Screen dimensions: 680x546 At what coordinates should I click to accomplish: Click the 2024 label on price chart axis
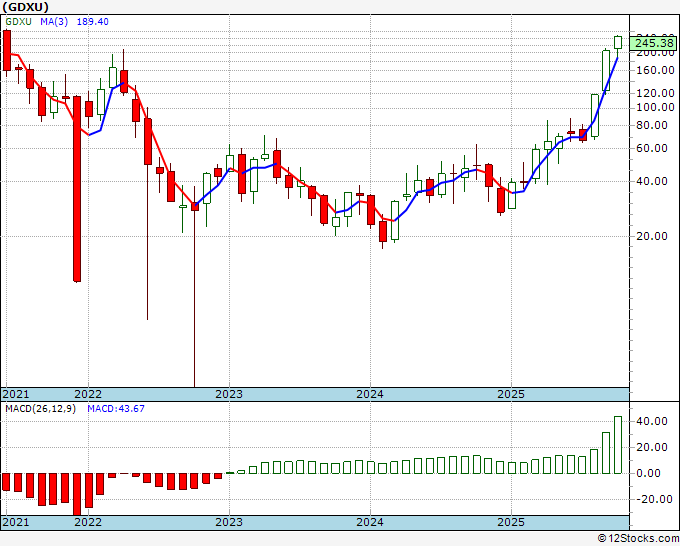[370, 394]
